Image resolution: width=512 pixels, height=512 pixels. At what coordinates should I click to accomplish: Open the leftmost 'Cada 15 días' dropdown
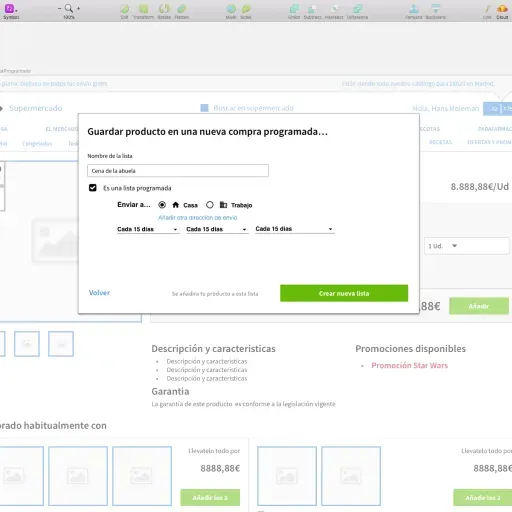pos(148,229)
